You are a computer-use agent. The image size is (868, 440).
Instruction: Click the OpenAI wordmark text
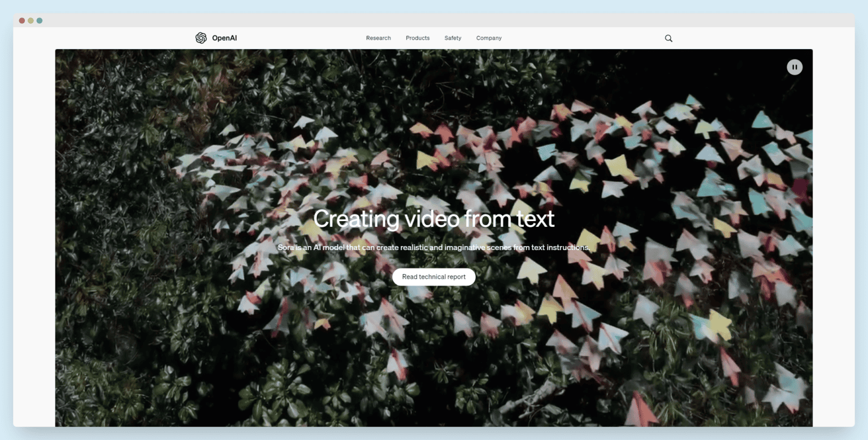(x=224, y=38)
